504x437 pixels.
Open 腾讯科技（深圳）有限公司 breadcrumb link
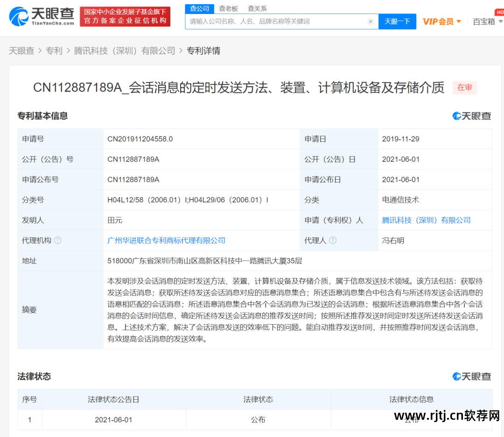(125, 51)
